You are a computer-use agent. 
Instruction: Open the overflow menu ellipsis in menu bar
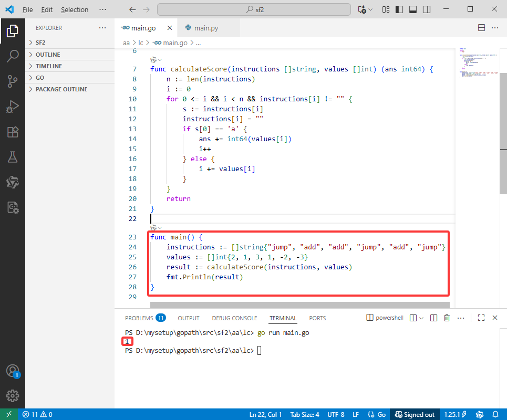(x=102, y=9)
